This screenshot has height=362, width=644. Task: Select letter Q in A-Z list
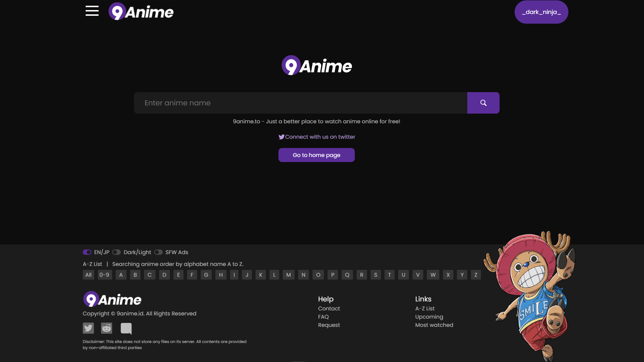(347, 275)
